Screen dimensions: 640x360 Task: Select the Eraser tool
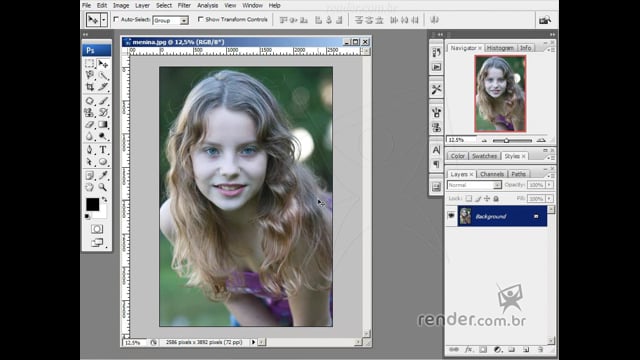90,124
